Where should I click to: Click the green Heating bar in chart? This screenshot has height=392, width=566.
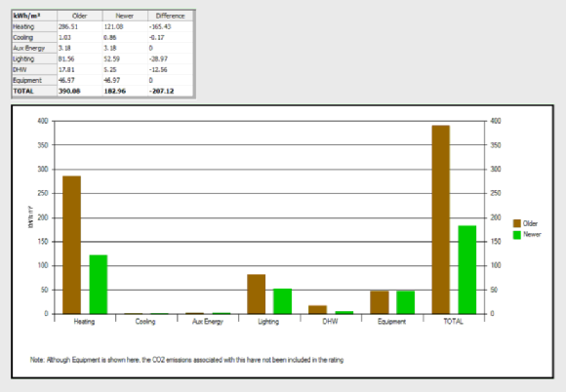(99, 285)
